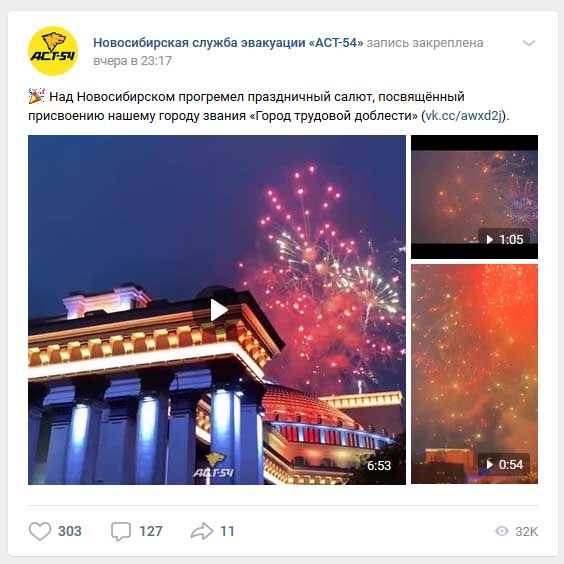The height and width of the screenshot is (564, 564).
Task: Click the 6:53 duration label
Action: (379, 466)
